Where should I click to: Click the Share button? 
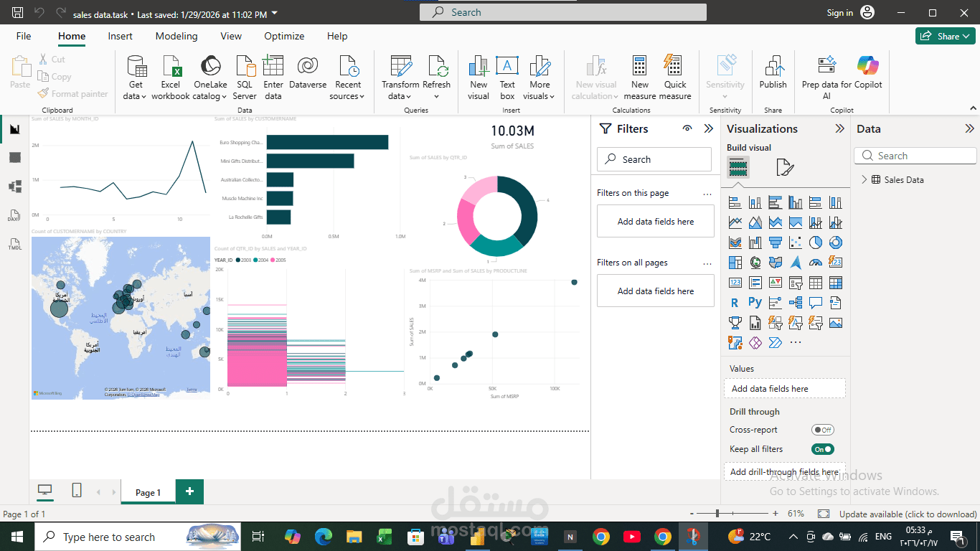click(x=945, y=35)
